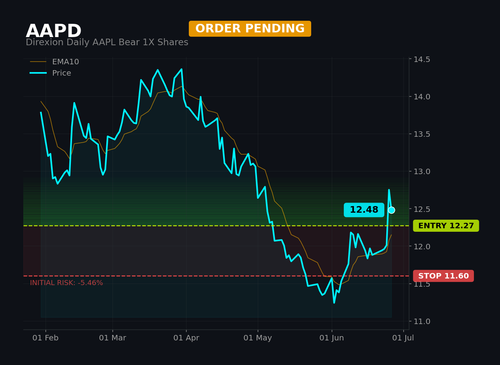The height and width of the screenshot is (365, 500).
Task: Click the AAPD ticker title
Action: coord(54,31)
